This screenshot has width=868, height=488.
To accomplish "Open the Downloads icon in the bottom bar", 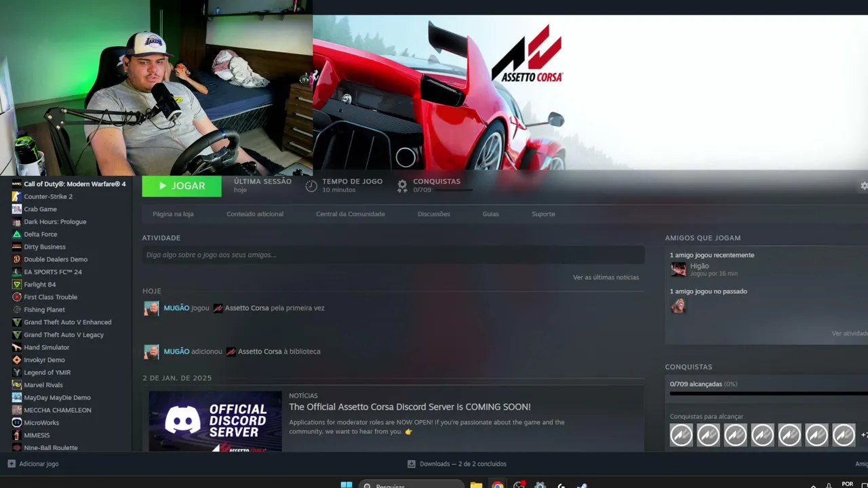I will (411, 464).
